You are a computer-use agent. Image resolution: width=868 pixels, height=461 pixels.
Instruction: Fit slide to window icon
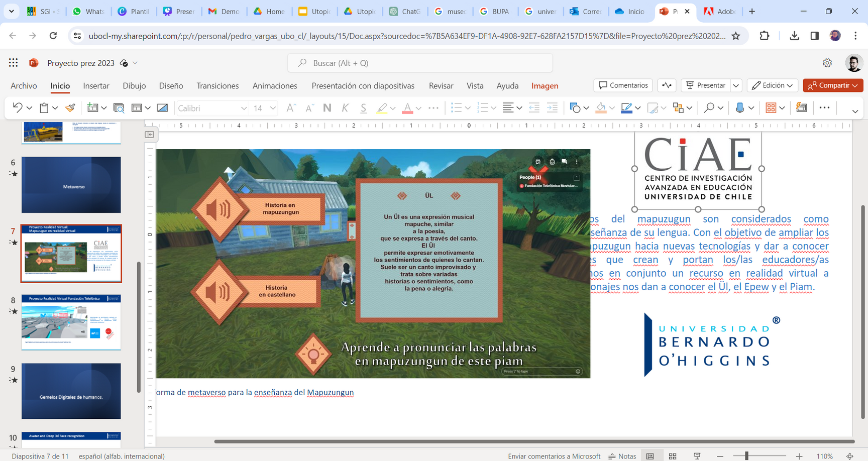[850, 456]
